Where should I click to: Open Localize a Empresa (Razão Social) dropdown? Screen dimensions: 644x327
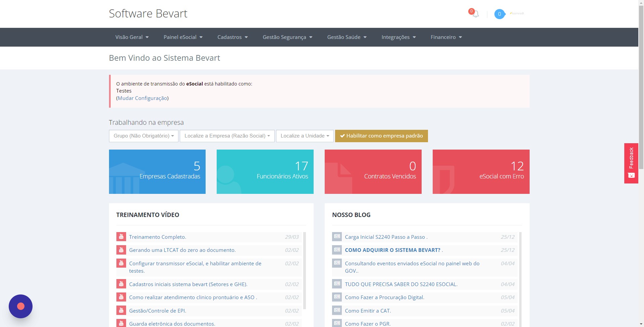227,136
